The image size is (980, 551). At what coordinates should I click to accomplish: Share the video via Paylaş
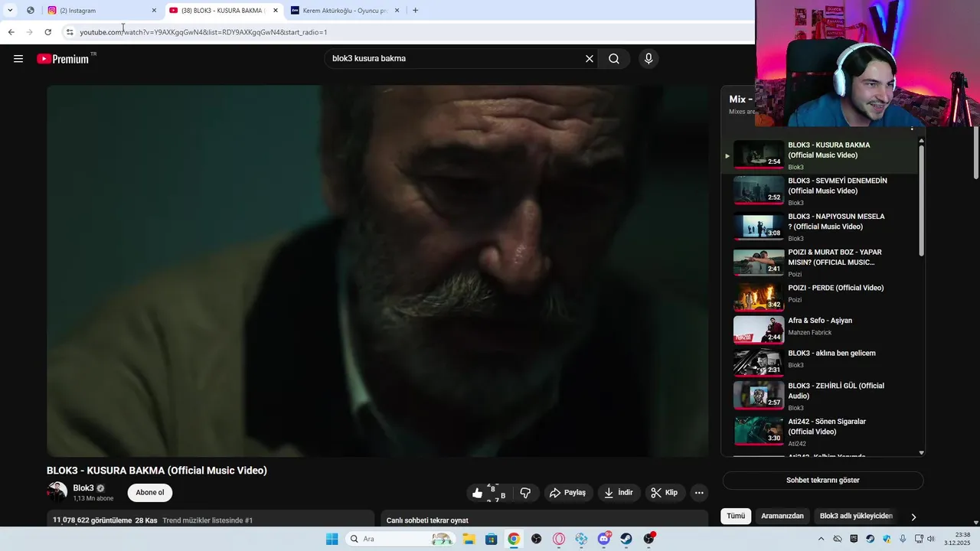coord(568,493)
